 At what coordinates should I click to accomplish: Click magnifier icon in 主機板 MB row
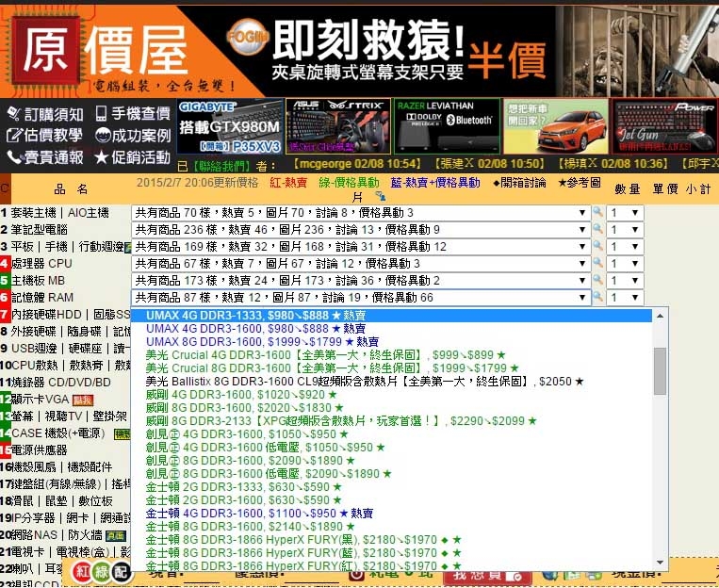(597, 280)
